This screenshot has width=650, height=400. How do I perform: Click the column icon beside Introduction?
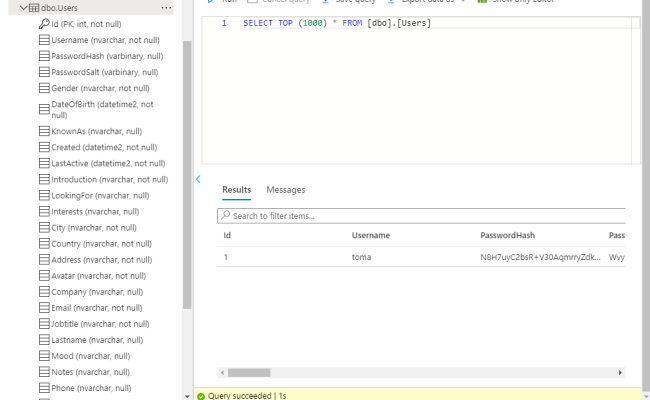[x=44, y=179]
